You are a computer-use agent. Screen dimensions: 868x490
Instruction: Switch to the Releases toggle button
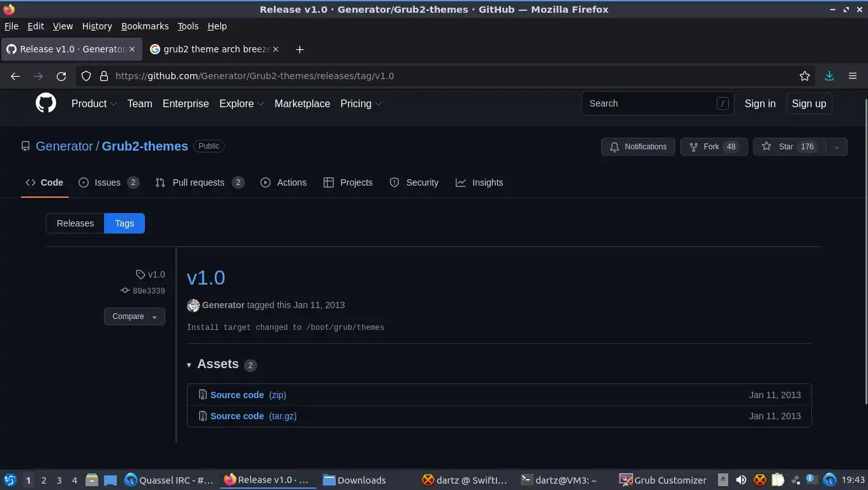click(75, 223)
